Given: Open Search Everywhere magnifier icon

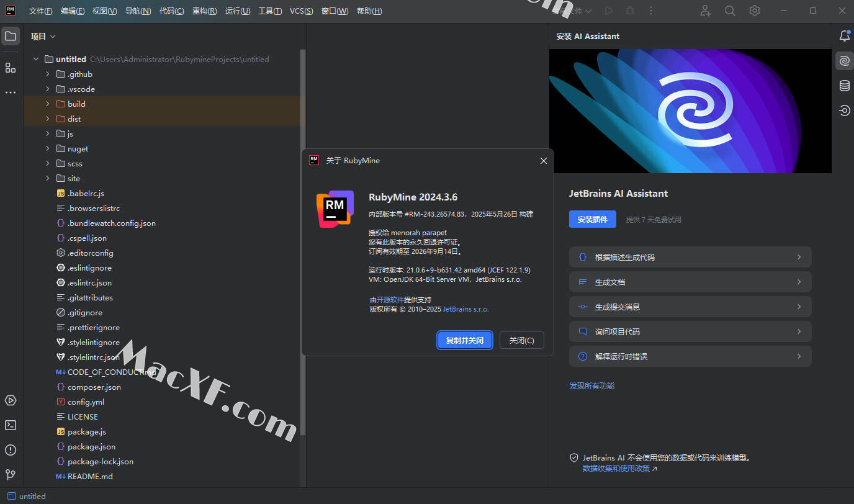Looking at the screenshot, I should click(x=730, y=11).
